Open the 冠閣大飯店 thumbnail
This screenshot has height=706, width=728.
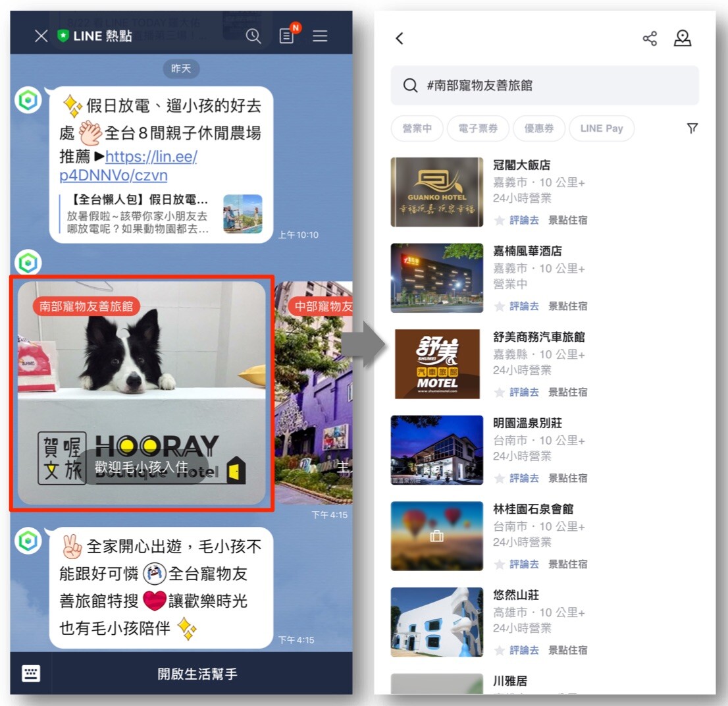tap(437, 192)
